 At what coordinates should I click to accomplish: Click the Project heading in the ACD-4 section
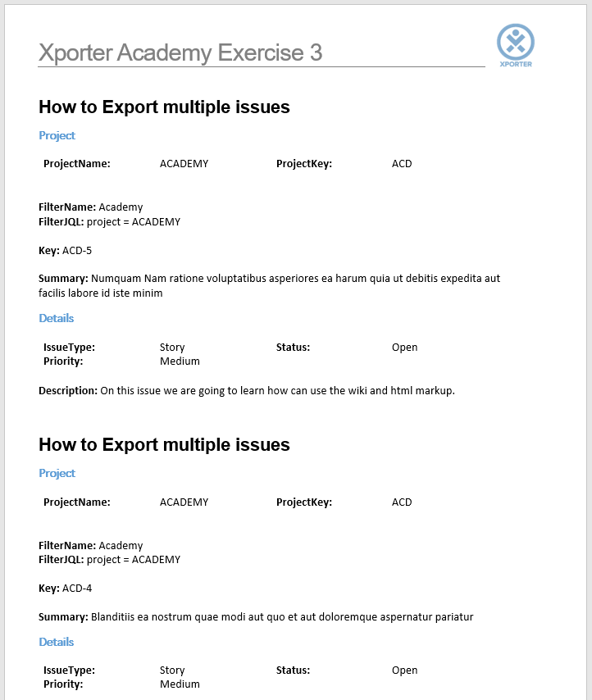(x=57, y=474)
